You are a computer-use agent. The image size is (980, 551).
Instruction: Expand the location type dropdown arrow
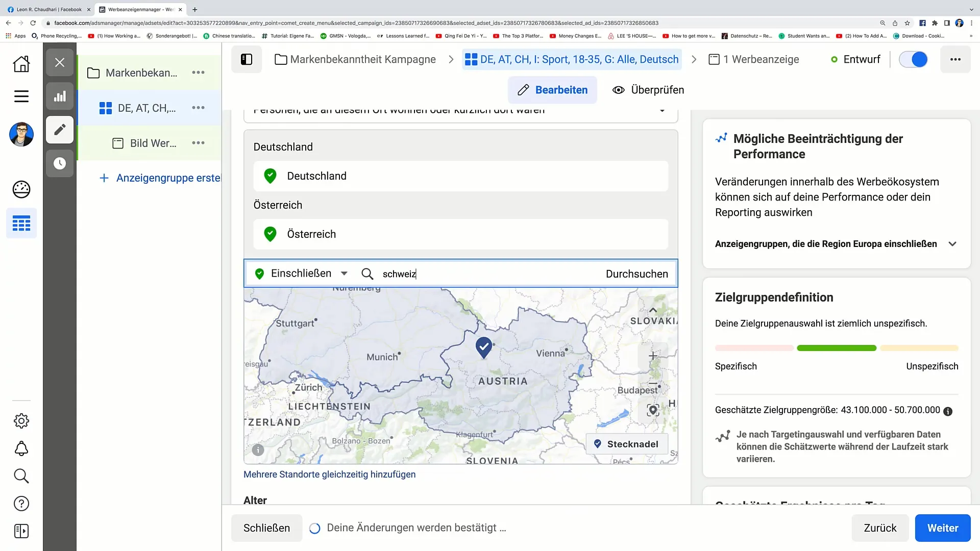(x=662, y=111)
